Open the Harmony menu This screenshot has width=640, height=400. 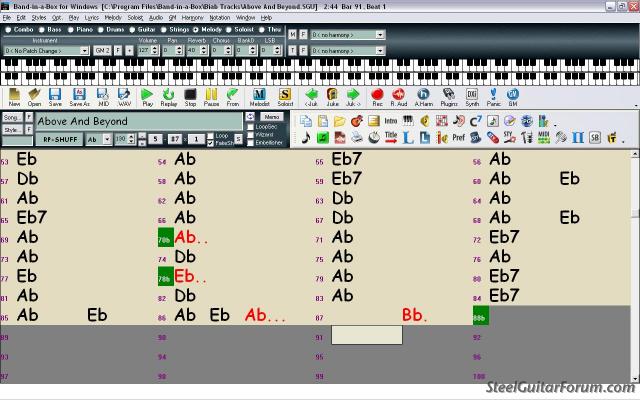192,18
